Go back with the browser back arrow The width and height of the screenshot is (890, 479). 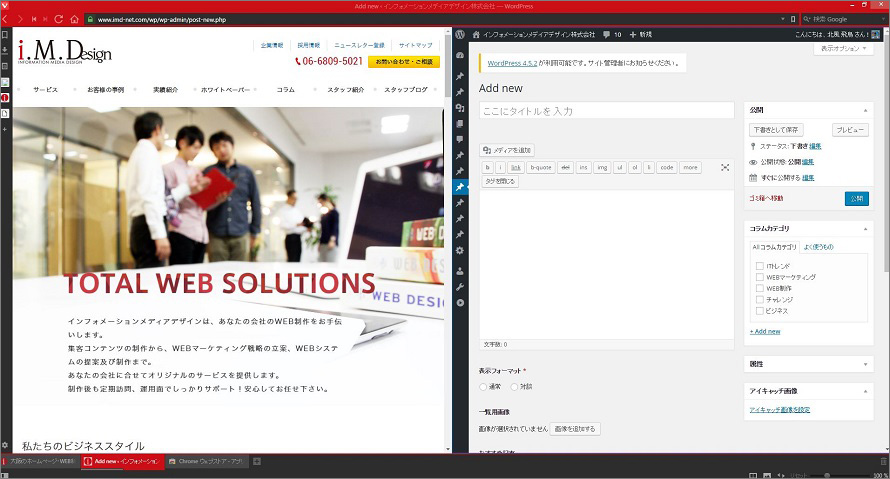click(5, 19)
